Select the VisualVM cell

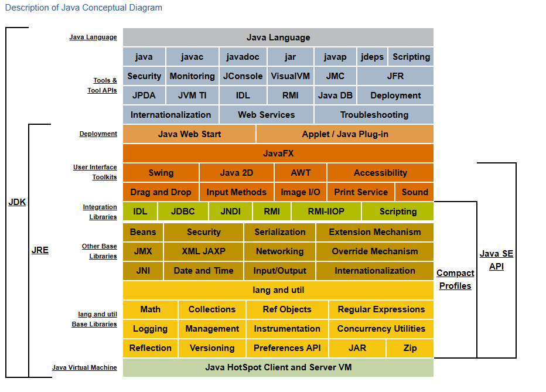pyautogui.click(x=290, y=76)
